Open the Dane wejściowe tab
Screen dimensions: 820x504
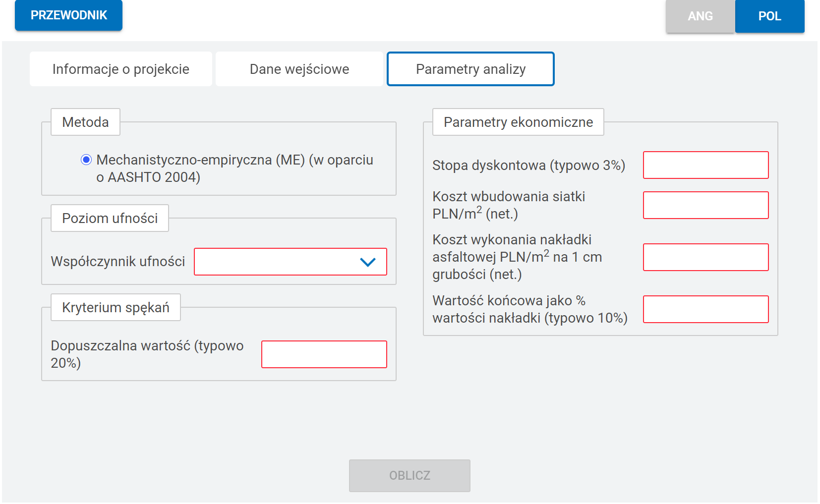click(x=299, y=69)
